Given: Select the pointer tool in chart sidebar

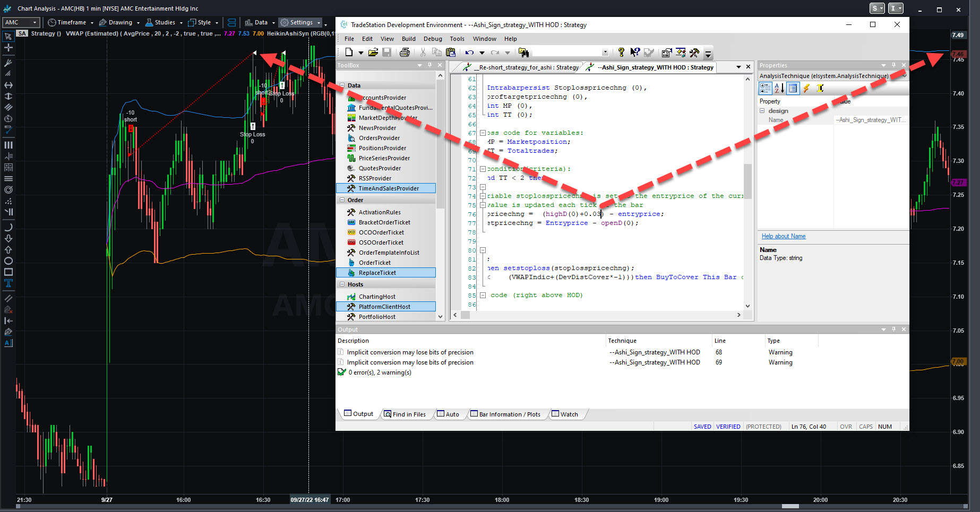Looking at the screenshot, I should click(8, 37).
